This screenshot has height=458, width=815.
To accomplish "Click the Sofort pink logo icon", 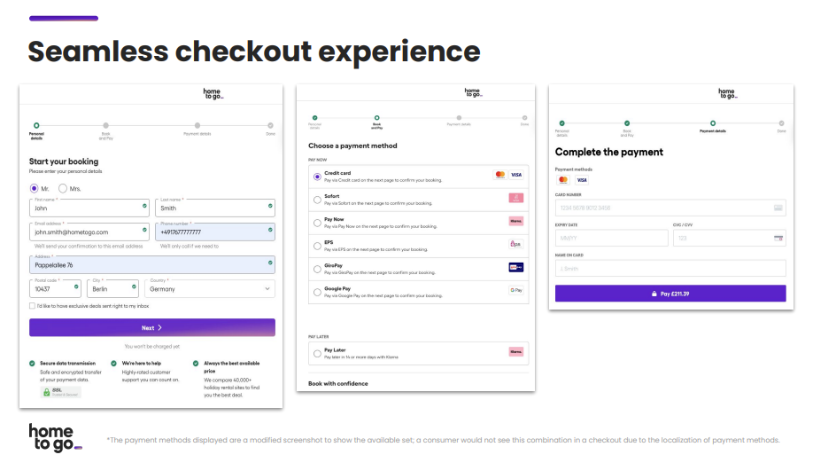I will [516, 198].
